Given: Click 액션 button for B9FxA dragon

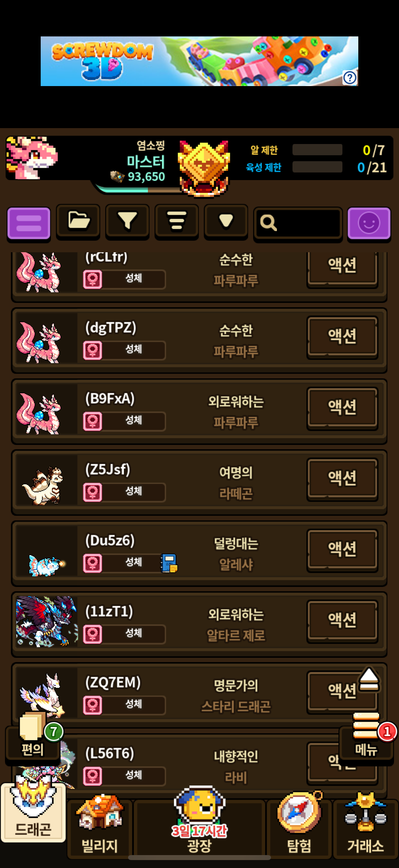Looking at the screenshot, I should (342, 408).
